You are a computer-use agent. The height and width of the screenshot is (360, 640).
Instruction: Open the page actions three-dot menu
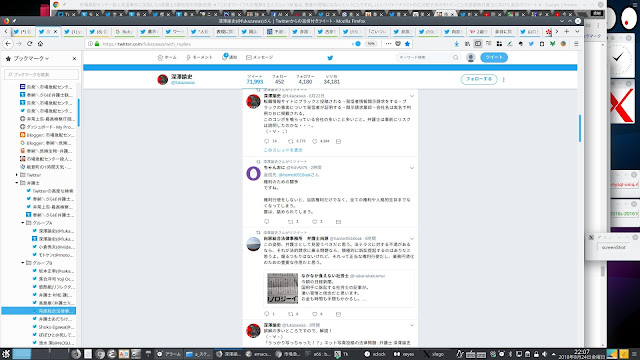pos(388,44)
